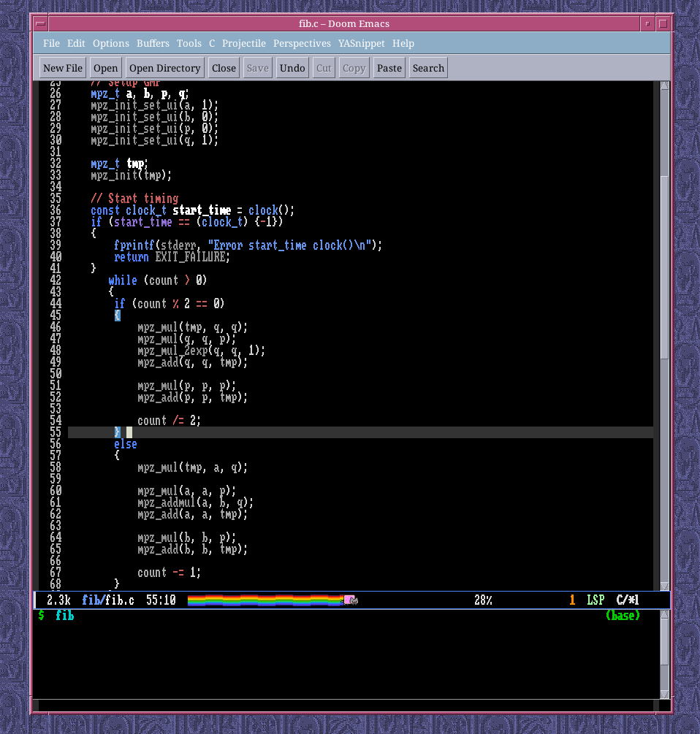Click the fib/fib.c buffer name in modeline

[107, 600]
